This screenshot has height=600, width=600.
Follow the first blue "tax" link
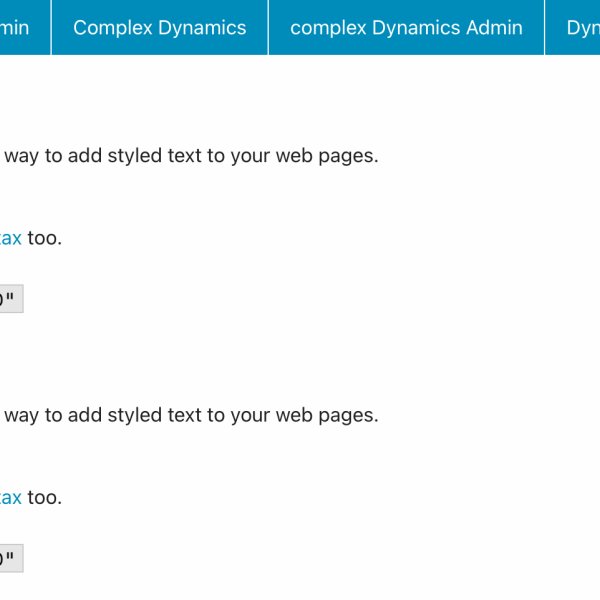(10, 238)
